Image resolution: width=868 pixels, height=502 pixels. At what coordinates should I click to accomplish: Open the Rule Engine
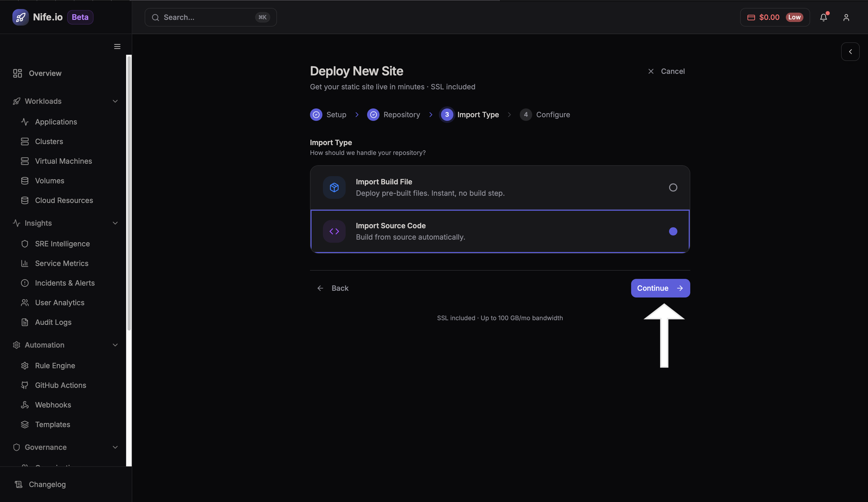(55, 366)
